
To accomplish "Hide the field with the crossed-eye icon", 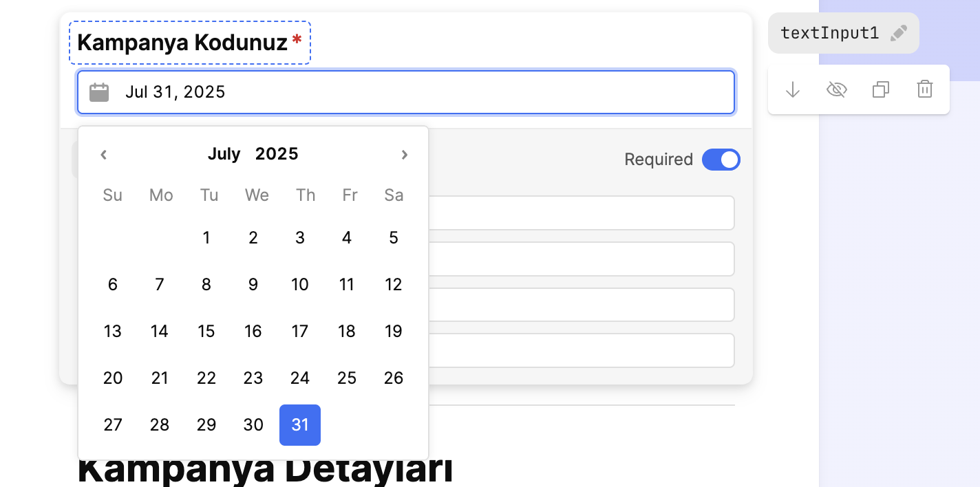I will [836, 89].
